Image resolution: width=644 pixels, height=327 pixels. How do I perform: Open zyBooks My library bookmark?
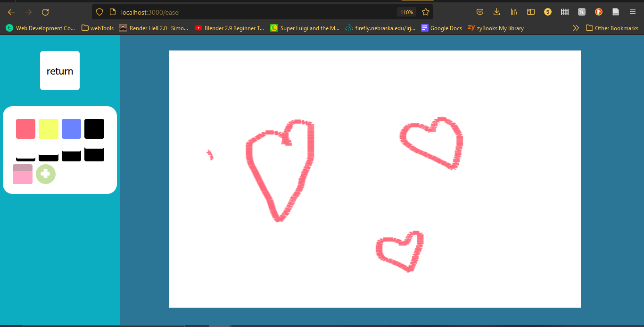[x=496, y=28]
